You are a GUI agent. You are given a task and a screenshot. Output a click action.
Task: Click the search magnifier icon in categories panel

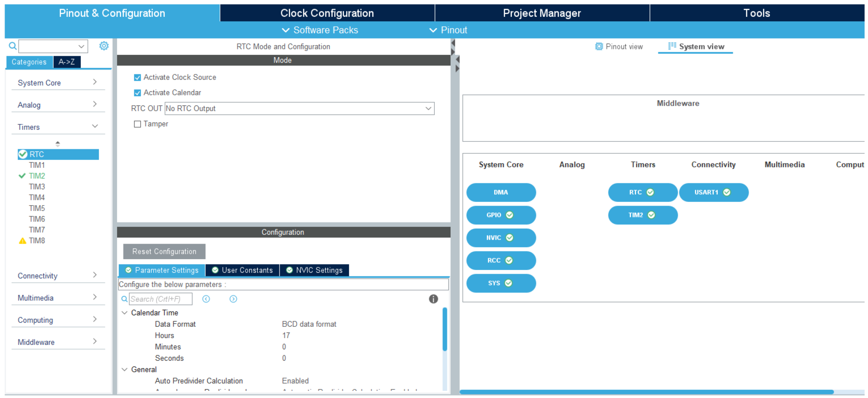pos(13,46)
